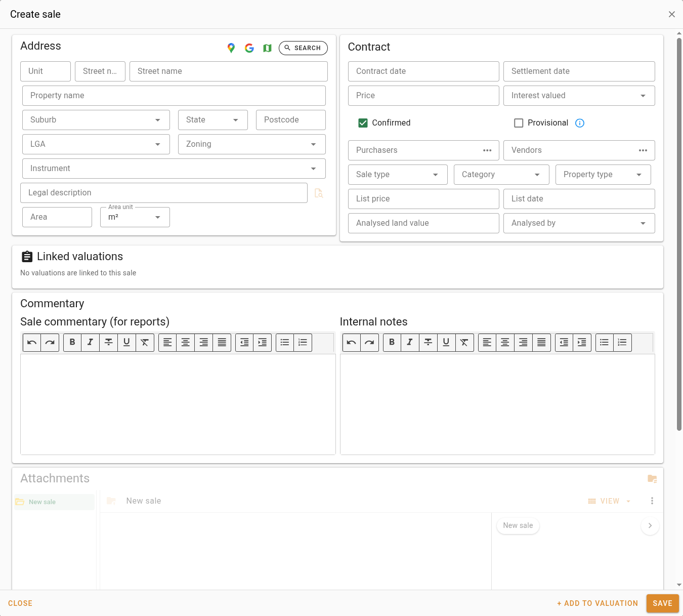Open the Vendors ellipsis menu
683x616 pixels.
click(x=643, y=150)
